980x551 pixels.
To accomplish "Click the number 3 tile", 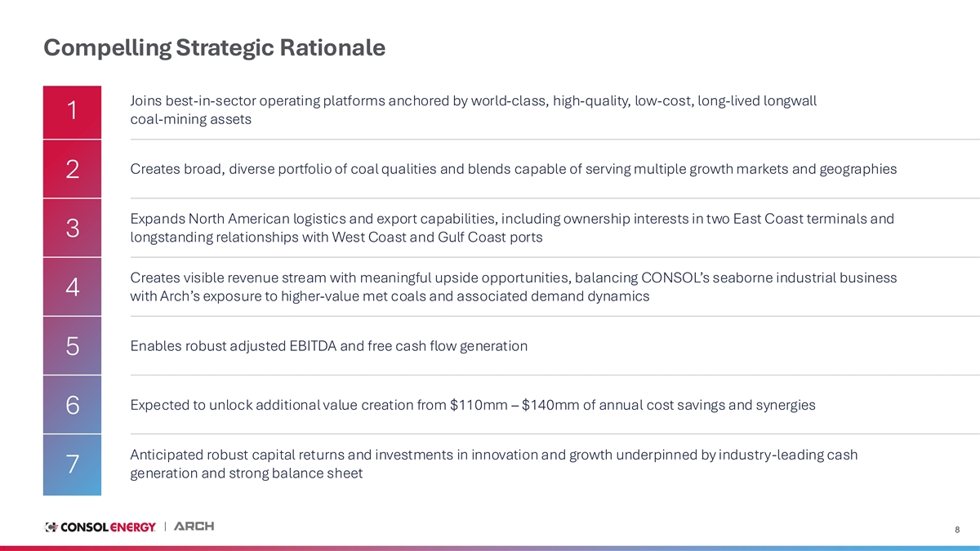I will pos(72,229).
